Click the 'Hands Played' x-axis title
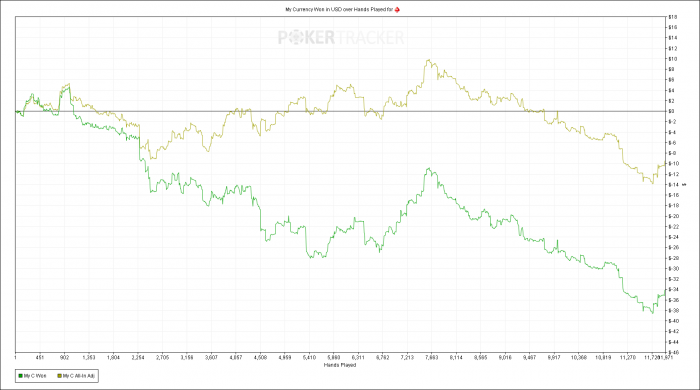Viewport: 700px width, 390px height. pos(340,365)
